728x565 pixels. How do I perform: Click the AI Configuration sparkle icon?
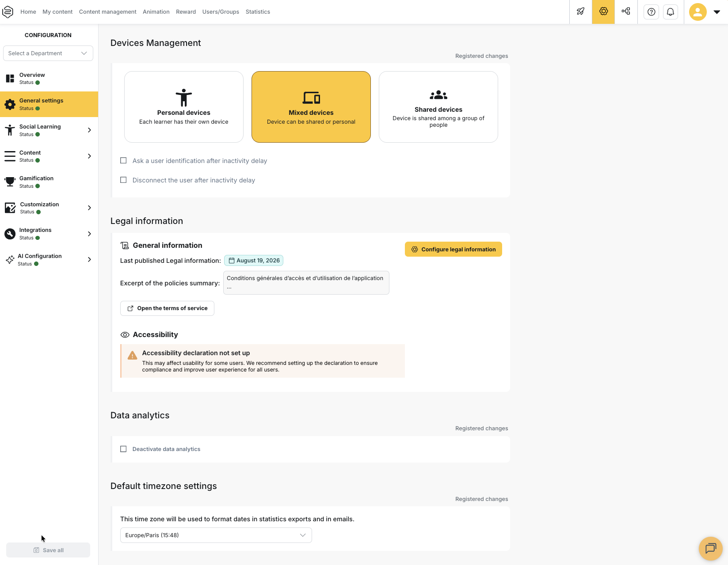(x=10, y=260)
